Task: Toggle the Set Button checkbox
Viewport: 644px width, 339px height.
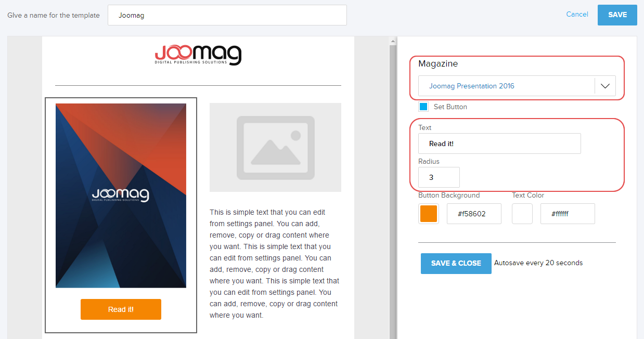Action: click(423, 107)
